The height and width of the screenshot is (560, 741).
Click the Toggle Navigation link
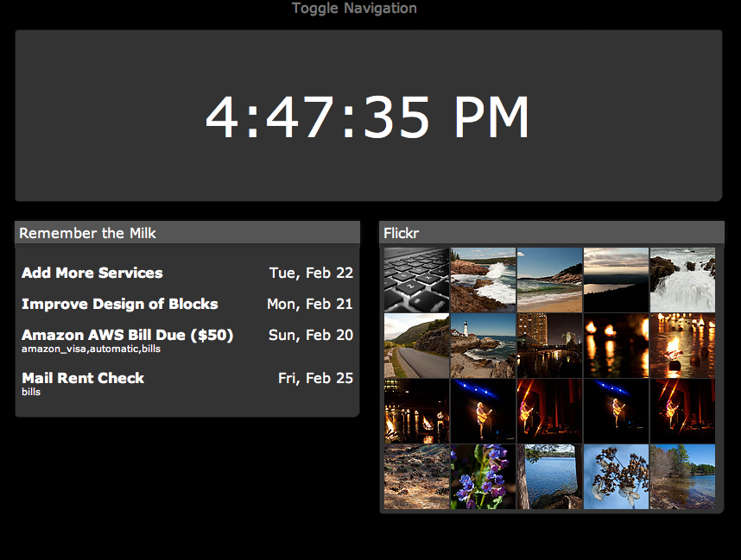(354, 8)
